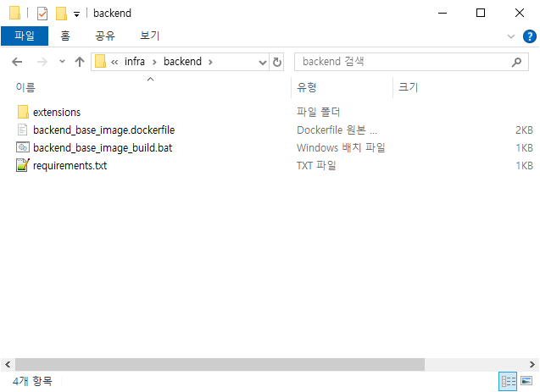Navigate to the infra breadcrumb
This screenshot has width=540, height=392.
point(134,62)
